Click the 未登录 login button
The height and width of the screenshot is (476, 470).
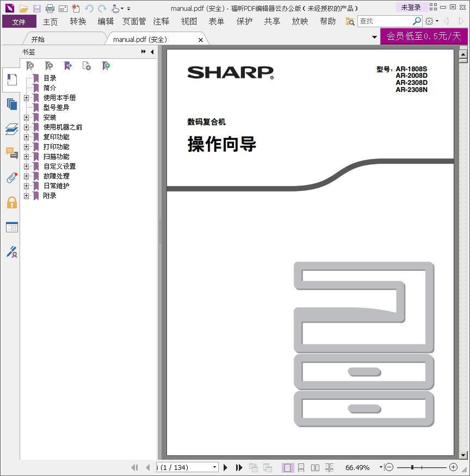tap(411, 8)
